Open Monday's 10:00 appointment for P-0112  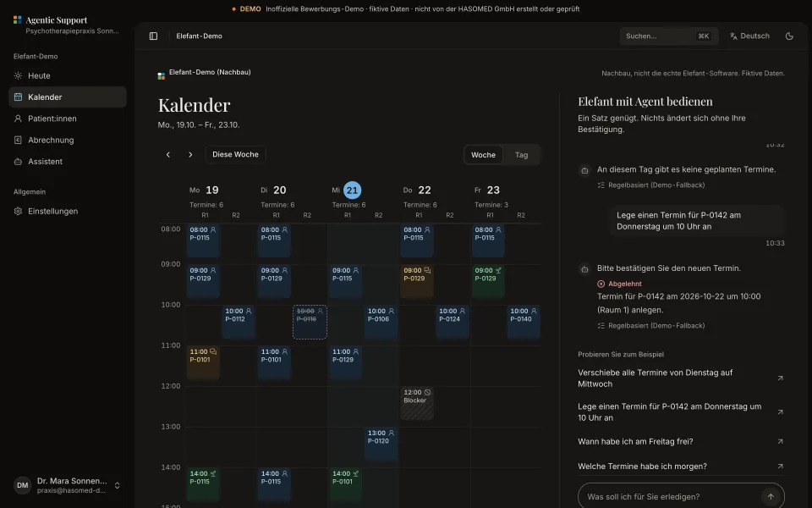point(239,323)
